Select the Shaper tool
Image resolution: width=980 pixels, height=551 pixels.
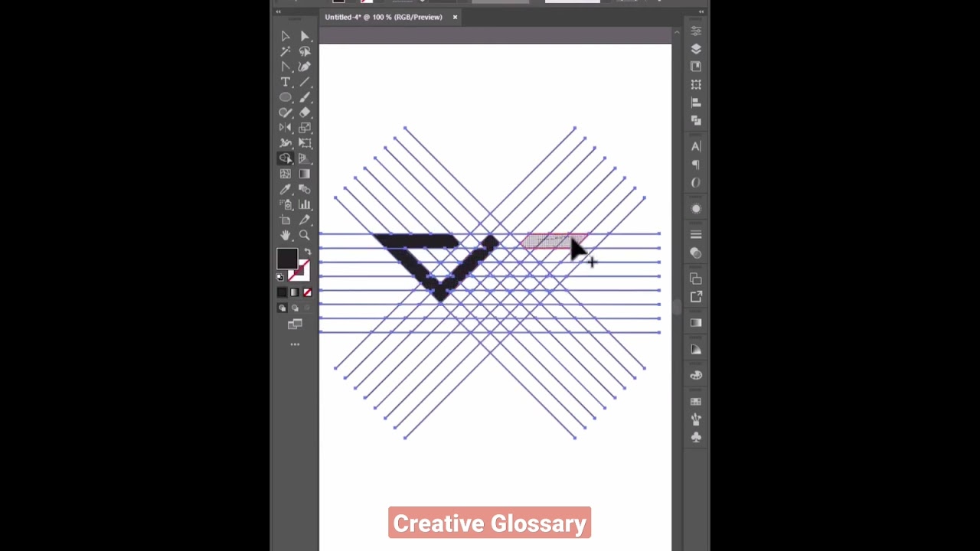(286, 112)
